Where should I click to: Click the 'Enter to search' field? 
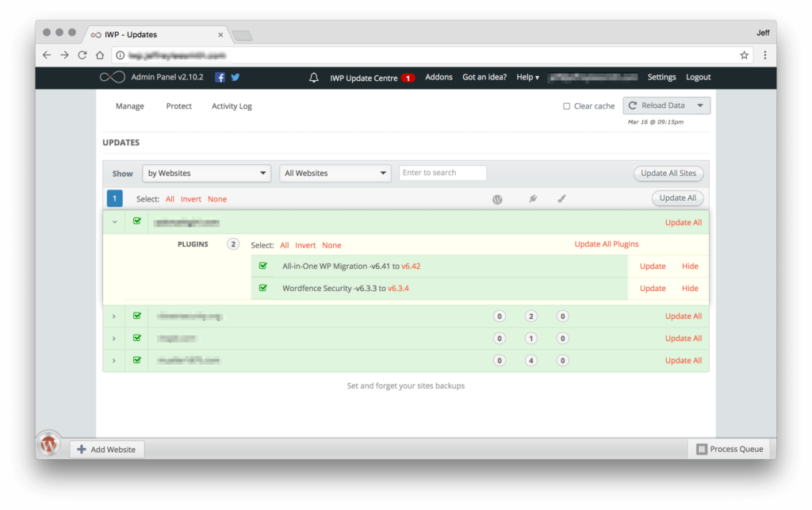[442, 173]
